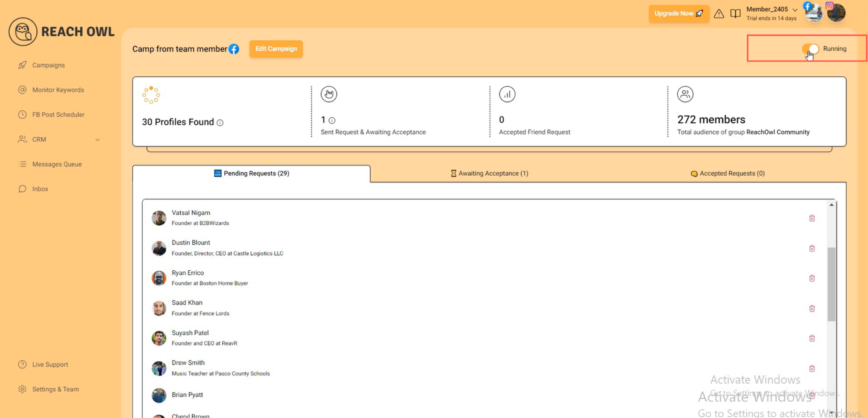Click 'Founder at Fence Lords' text
Viewport: 868px width, 418px height.
tap(200, 314)
